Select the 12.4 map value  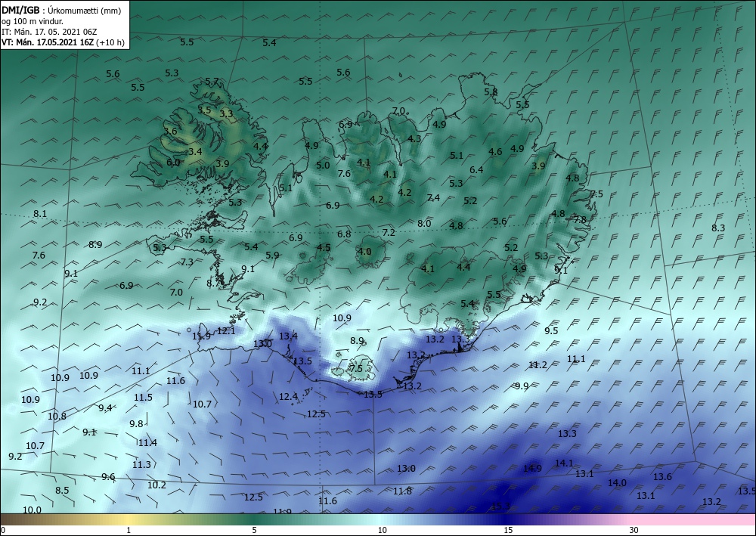coord(288,396)
